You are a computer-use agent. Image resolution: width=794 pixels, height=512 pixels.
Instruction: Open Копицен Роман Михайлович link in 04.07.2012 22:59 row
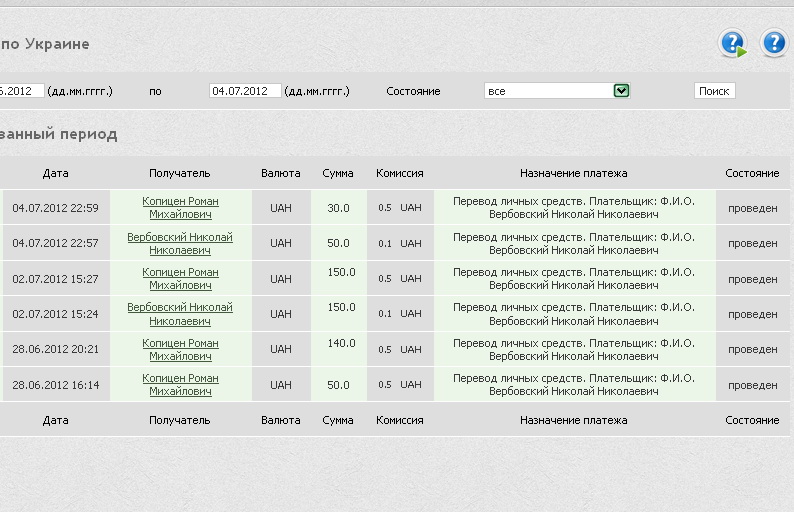[x=180, y=207]
